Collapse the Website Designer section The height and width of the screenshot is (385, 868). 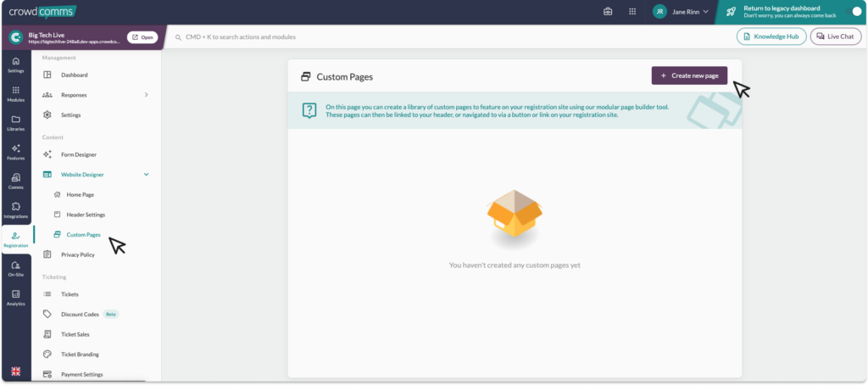(146, 175)
